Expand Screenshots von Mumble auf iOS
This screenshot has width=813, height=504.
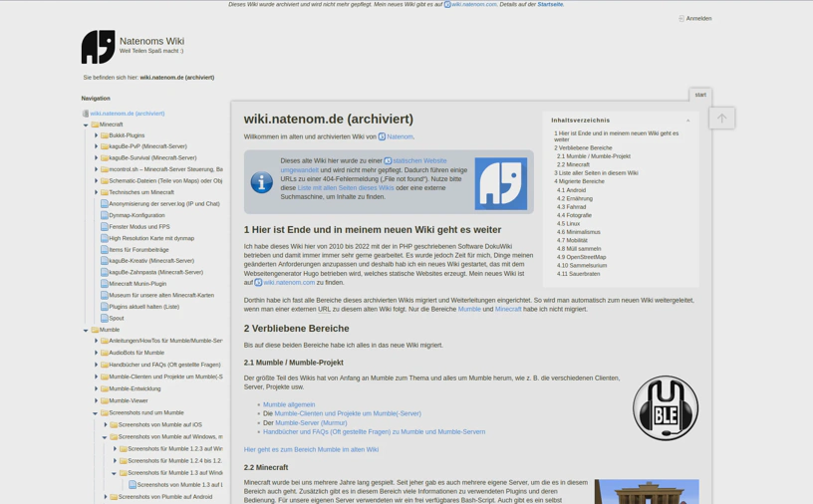(x=106, y=424)
